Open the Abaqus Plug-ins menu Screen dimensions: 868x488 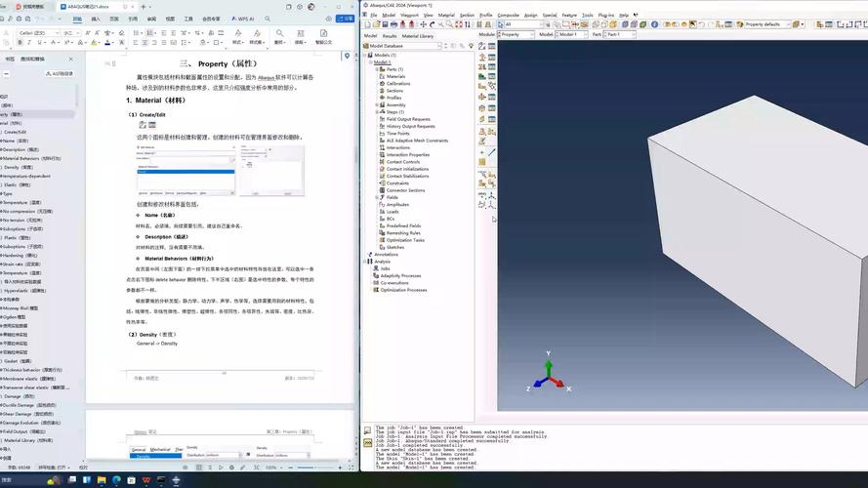click(x=605, y=15)
